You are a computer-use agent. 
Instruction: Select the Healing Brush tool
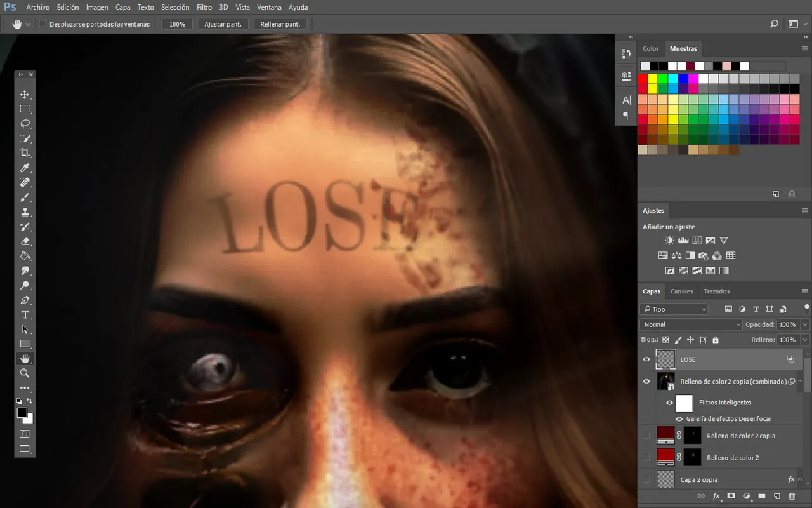tap(25, 182)
